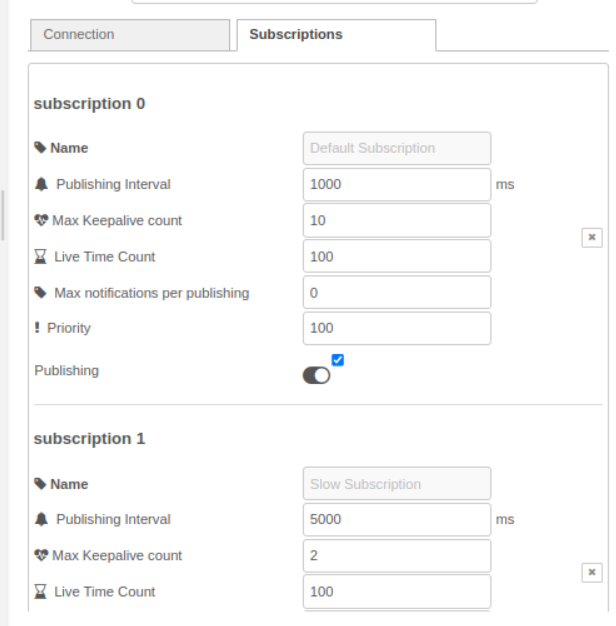The image size is (616, 626).
Task: Delete subscription 1 using its x button
Action: (x=591, y=572)
